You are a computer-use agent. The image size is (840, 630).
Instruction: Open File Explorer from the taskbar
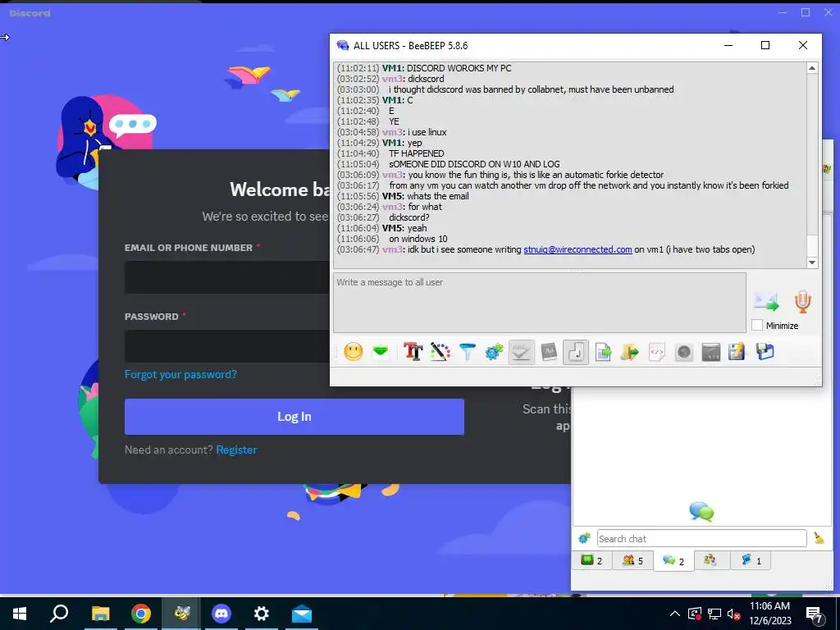click(100, 614)
